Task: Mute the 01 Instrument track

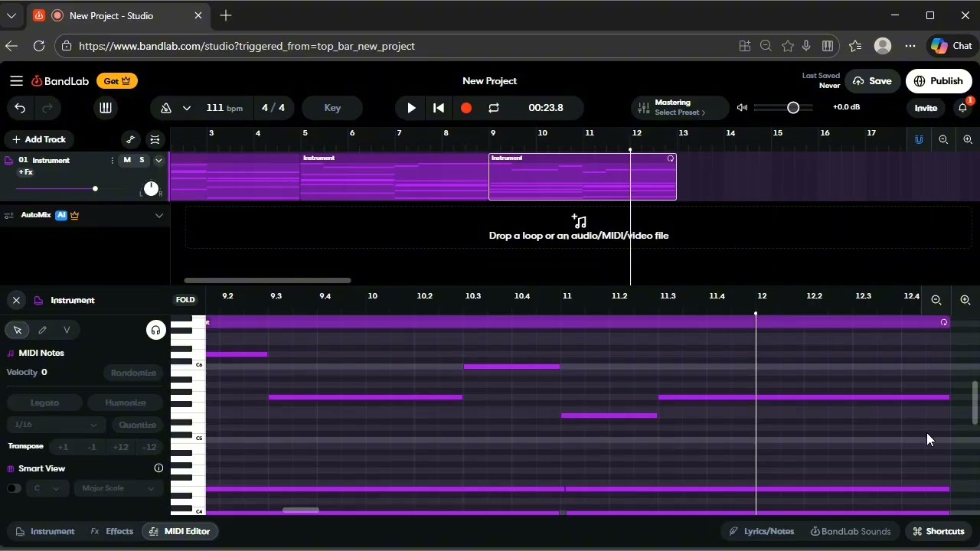Action: [x=127, y=160]
